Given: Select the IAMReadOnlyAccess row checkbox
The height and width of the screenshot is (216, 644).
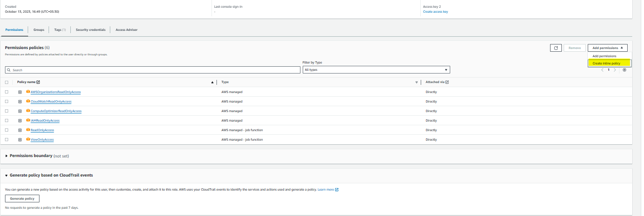Looking at the screenshot, I should [7, 121].
